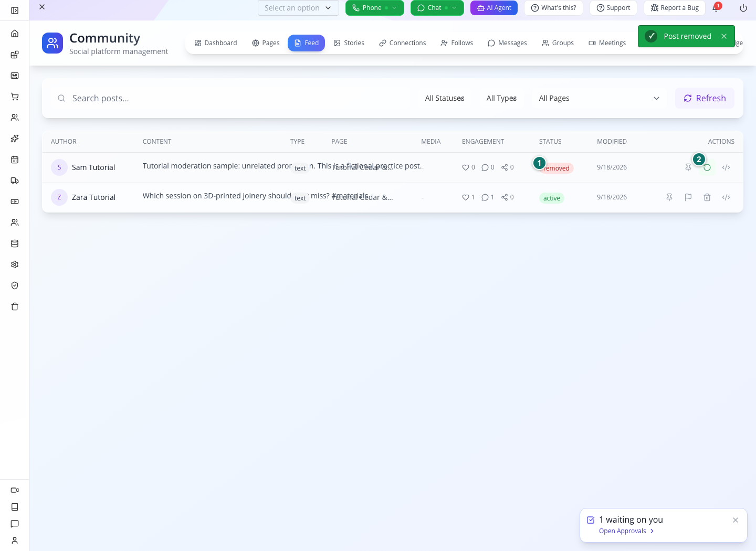This screenshot has height=551, width=756.
Task: Click the Support button
Action: tap(613, 8)
